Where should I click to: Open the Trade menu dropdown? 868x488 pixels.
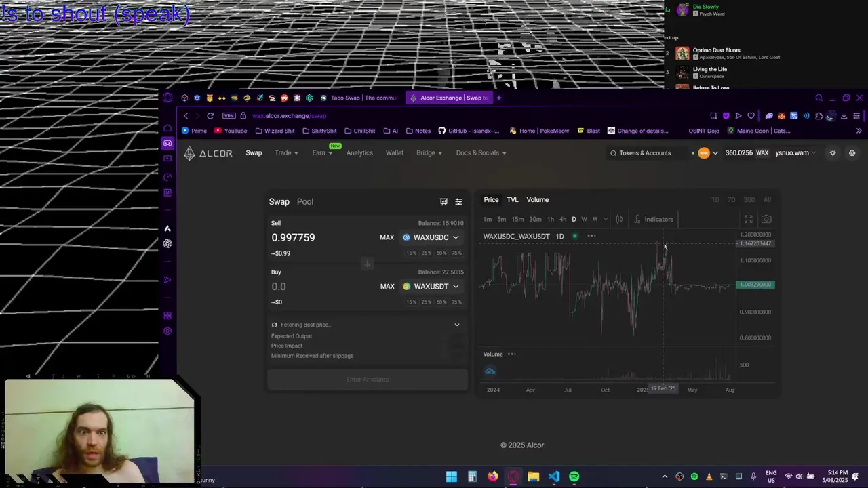[286, 152]
